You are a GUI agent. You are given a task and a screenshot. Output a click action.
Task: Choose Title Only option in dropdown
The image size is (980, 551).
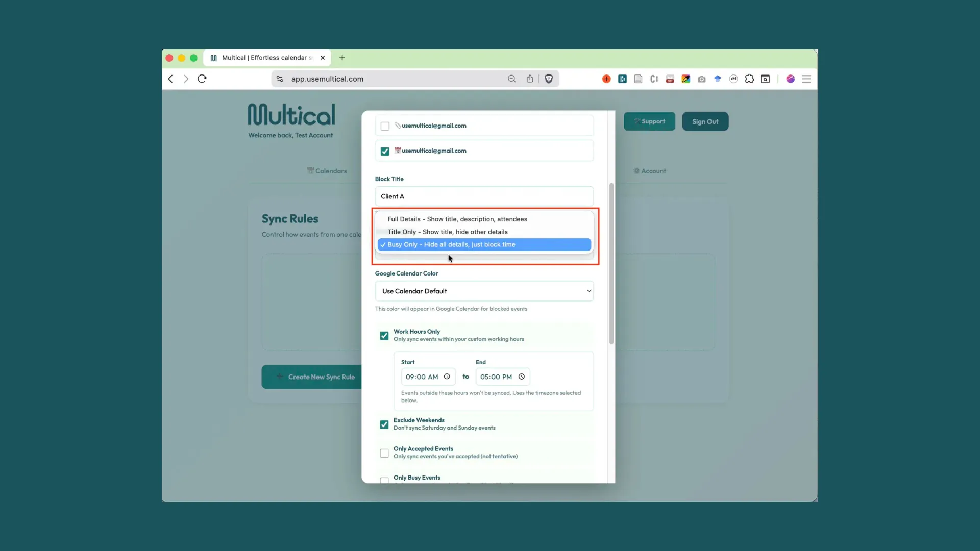tap(447, 232)
